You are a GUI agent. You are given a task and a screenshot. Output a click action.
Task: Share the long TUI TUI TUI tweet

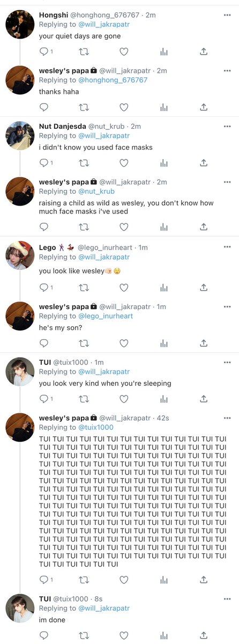204,580
